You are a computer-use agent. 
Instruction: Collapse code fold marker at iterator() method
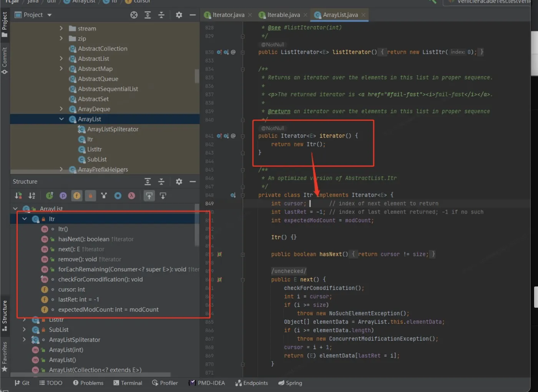point(242,136)
